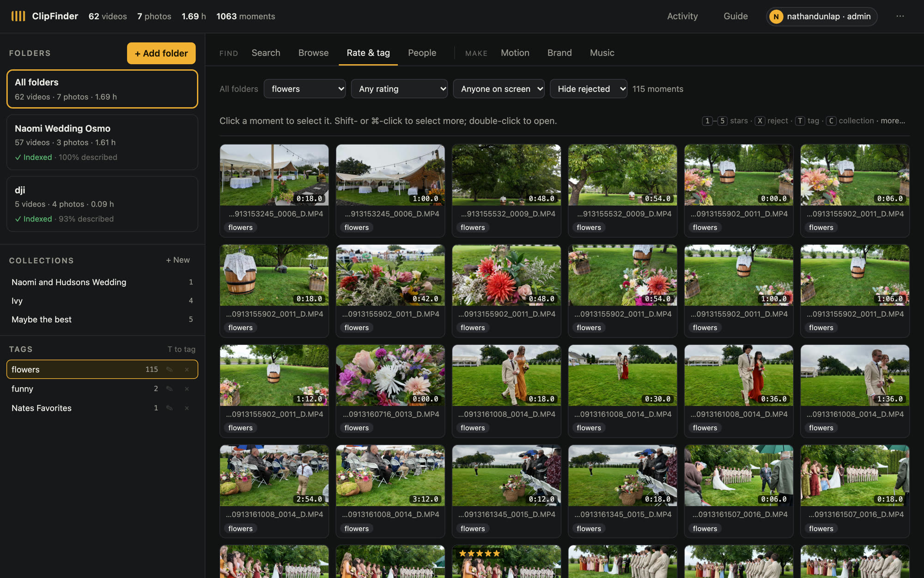Select the All folders card

[102, 89]
